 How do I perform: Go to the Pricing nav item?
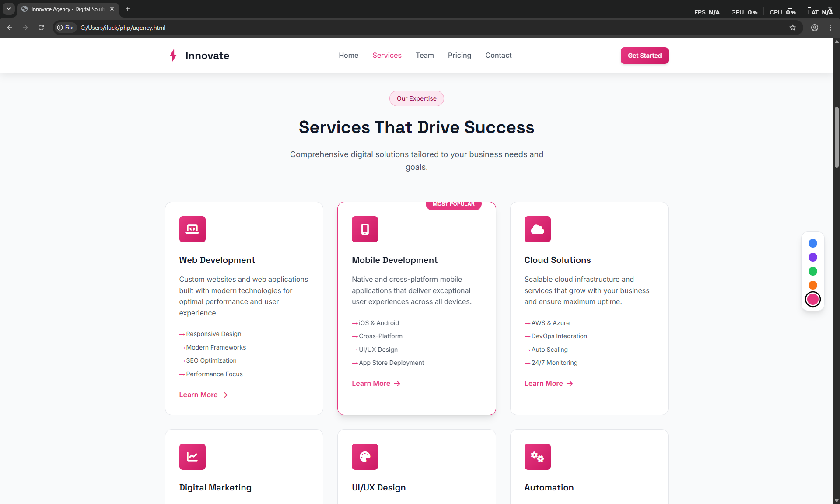click(459, 56)
